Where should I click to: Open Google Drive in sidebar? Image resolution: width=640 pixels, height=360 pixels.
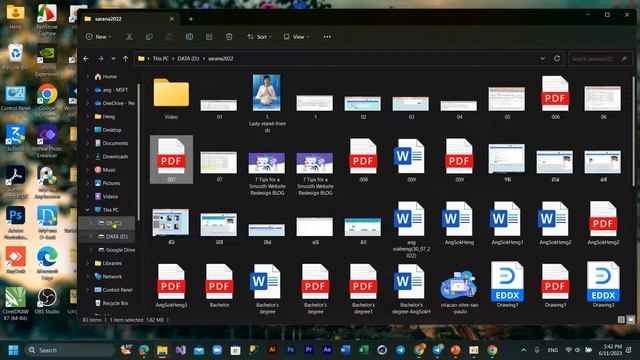[x=116, y=250]
